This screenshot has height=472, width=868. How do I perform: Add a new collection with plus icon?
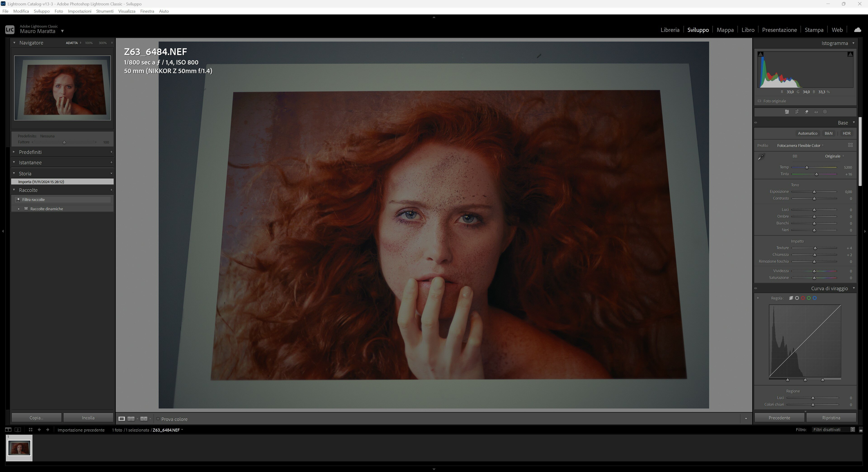tap(111, 190)
